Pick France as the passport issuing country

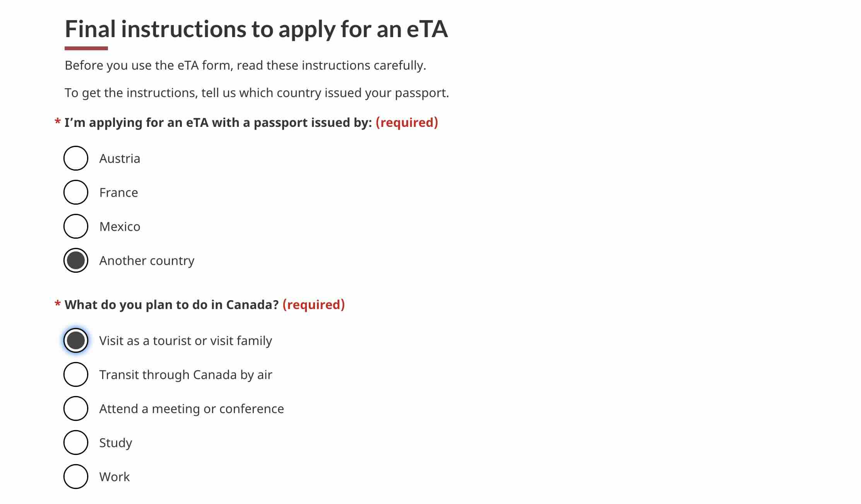76,192
